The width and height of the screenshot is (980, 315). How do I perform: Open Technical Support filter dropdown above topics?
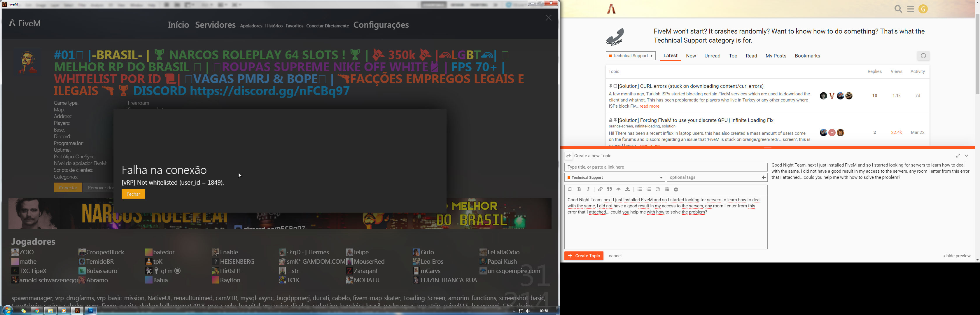click(x=630, y=56)
